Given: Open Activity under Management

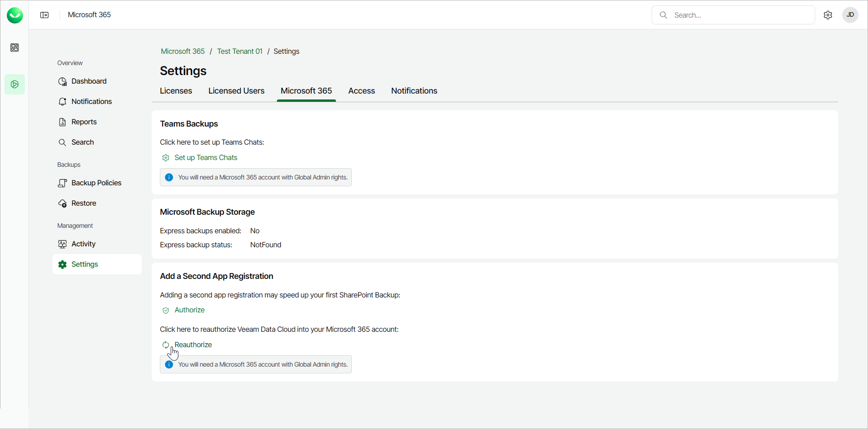Looking at the screenshot, I should click(x=83, y=244).
